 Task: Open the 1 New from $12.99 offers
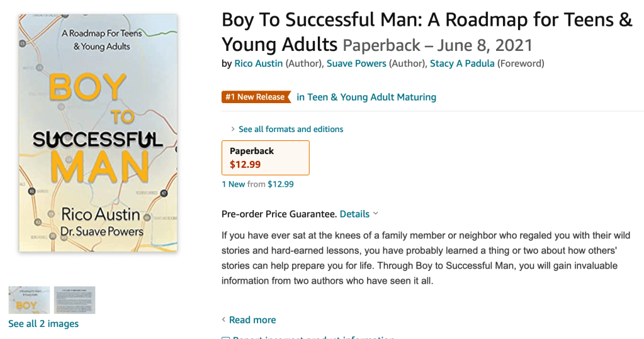(257, 184)
